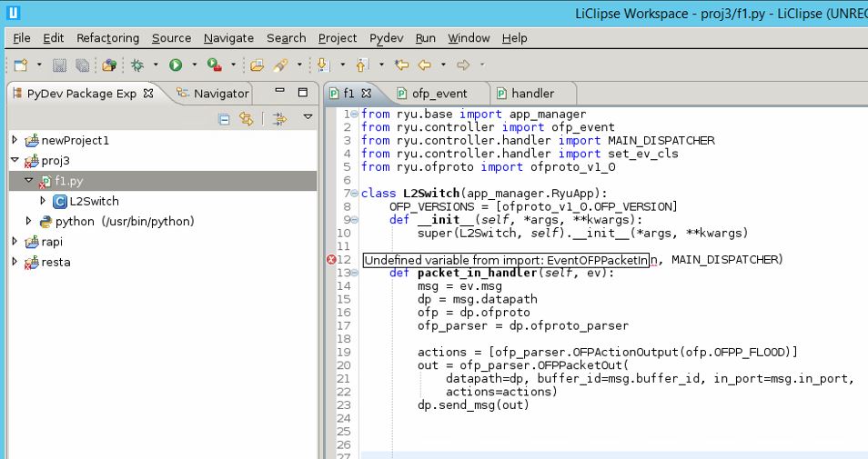The height and width of the screenshot is (459, 868).
Task: Click the Next Annotation down-arrow icon
Action: [x=323, y=65]
